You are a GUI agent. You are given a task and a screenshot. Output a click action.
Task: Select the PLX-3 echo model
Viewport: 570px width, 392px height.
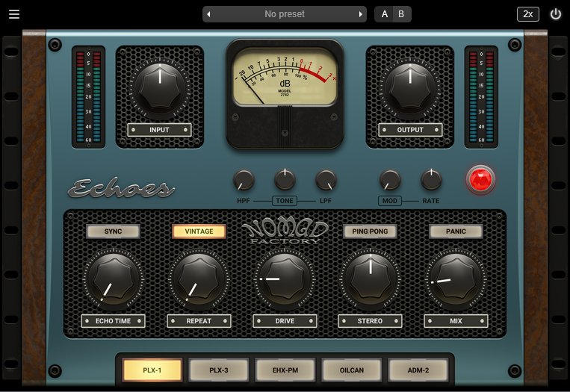coord(219,370)
